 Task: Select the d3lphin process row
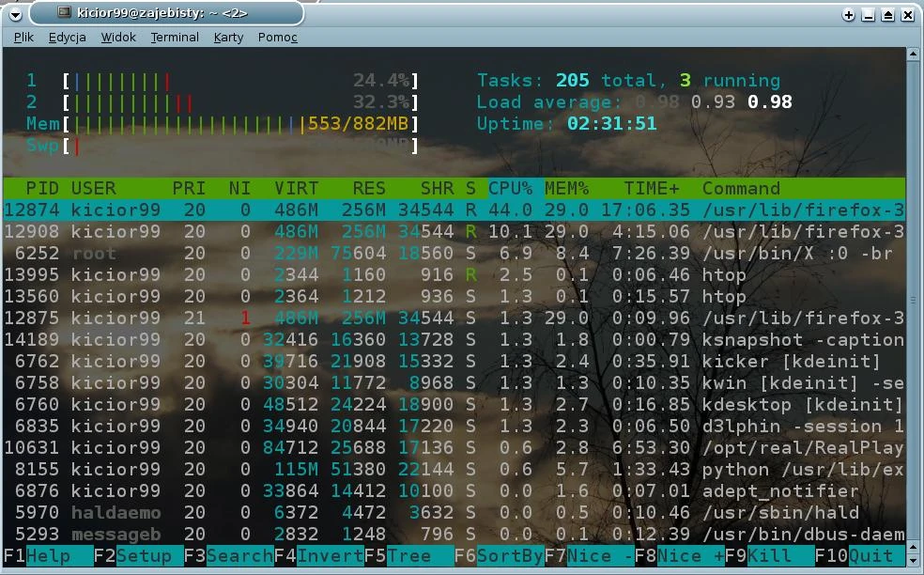[454, 426]
